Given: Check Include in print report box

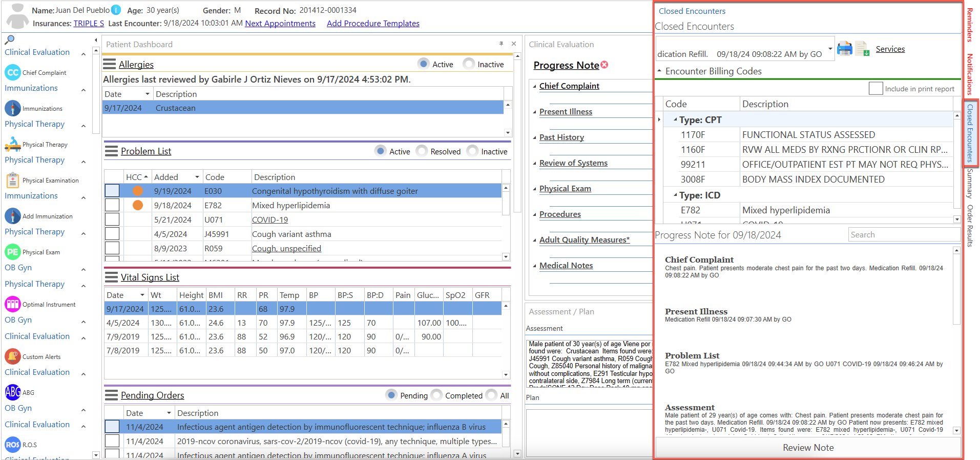Looking at the screenshot, I should tap(876, 88).
